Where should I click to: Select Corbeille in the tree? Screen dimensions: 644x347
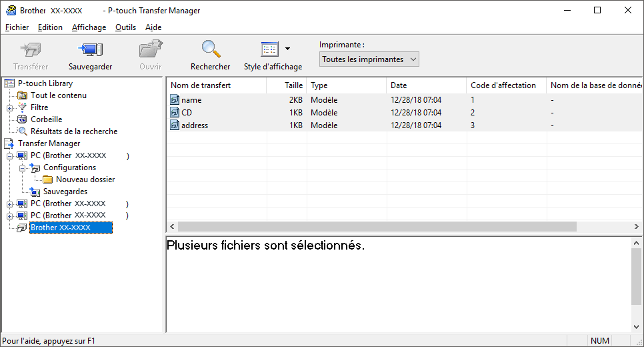(47, 119)
